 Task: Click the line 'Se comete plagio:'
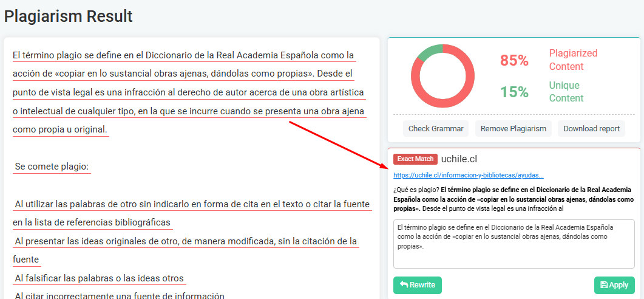52,167
